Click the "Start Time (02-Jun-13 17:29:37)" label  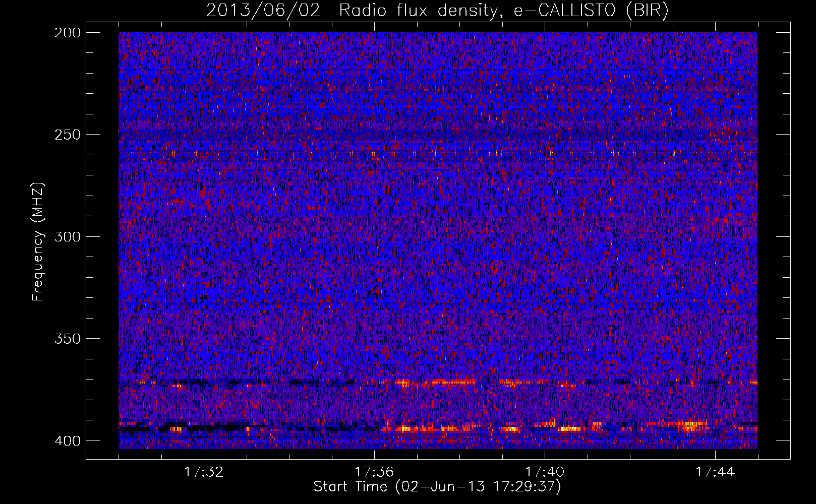coord(437,487)
